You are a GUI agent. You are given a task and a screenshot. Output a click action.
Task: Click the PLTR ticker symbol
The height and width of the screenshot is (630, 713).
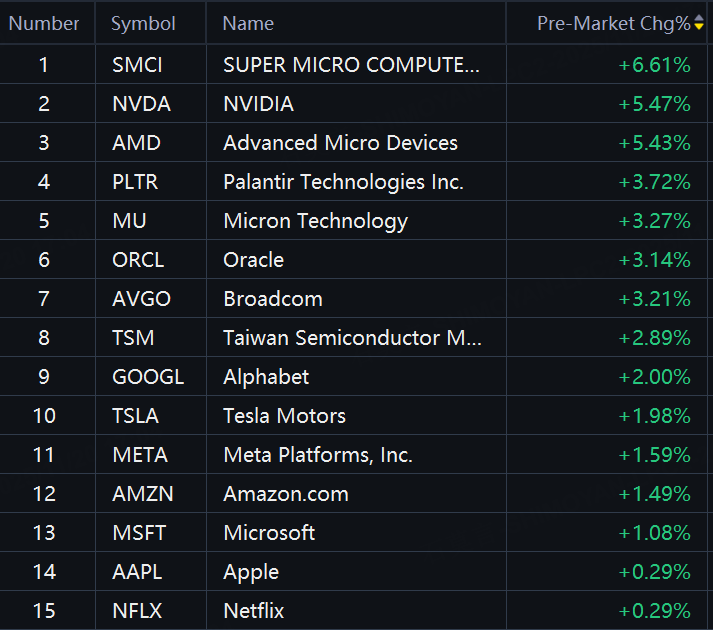pyautogui.click(x=135, y=182)
